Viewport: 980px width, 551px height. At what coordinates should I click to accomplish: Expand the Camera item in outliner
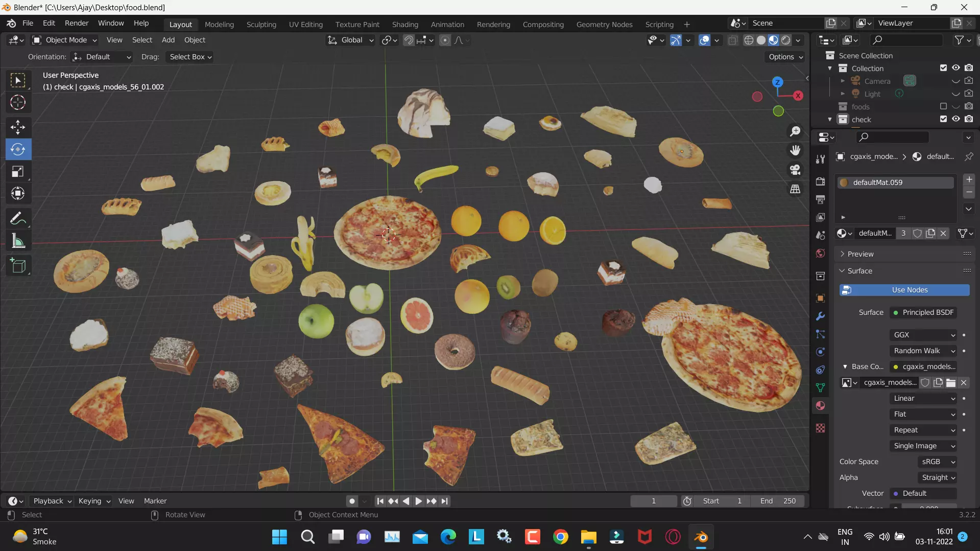tap(843, 81)
